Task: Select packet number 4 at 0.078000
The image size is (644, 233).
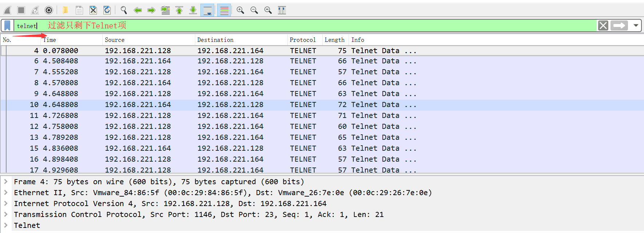Action: pyautogui.click(x=322, y=51)
